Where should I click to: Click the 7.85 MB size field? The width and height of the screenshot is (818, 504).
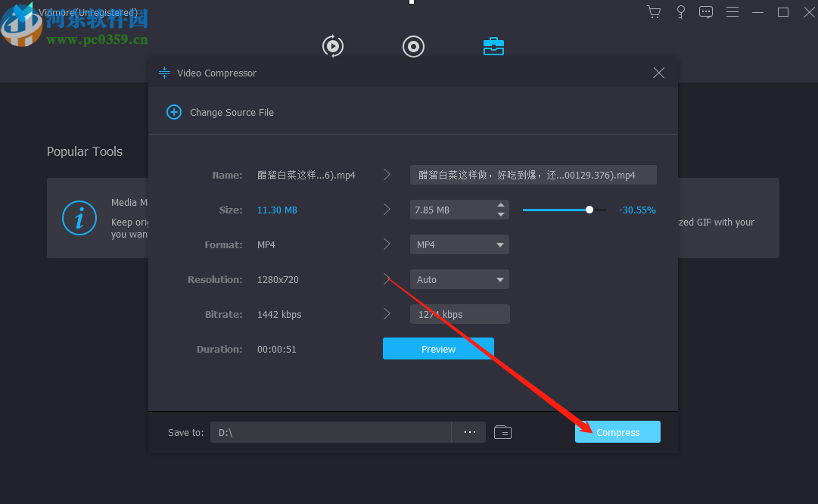click(452, 210)
